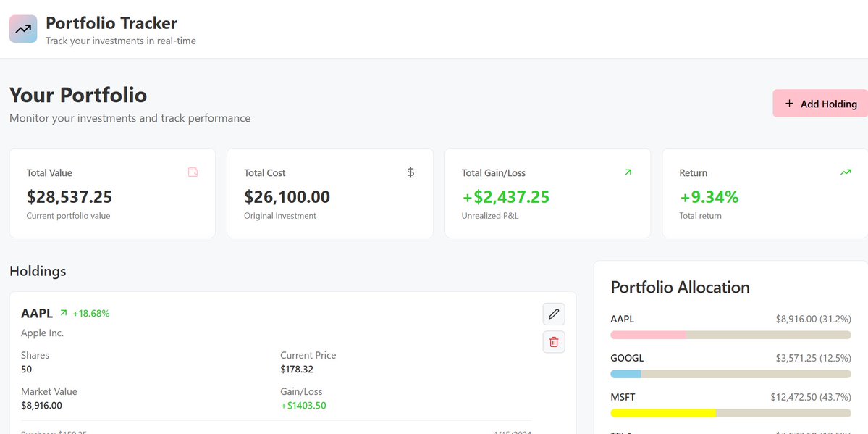Screen dimensions: 868x434
Task: Click the AAPL ticker in Holdings card
Action: click(36, 313)
